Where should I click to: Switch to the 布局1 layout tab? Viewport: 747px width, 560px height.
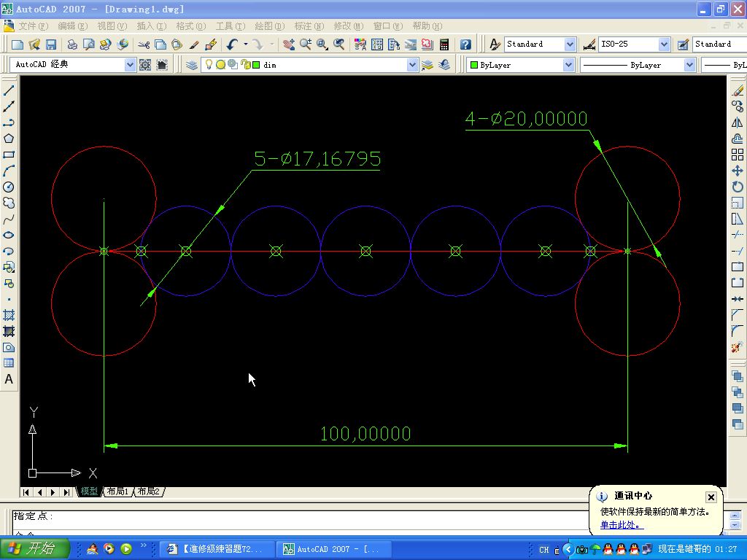click(x=117, y=491)
